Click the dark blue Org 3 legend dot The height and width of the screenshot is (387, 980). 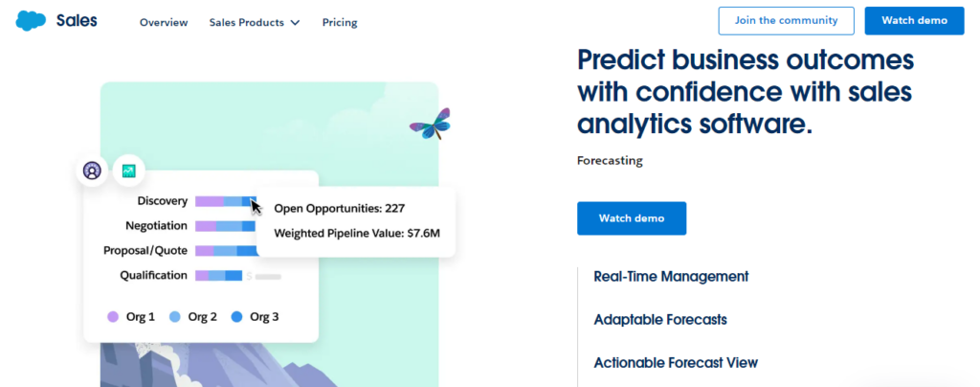(235, 316)
